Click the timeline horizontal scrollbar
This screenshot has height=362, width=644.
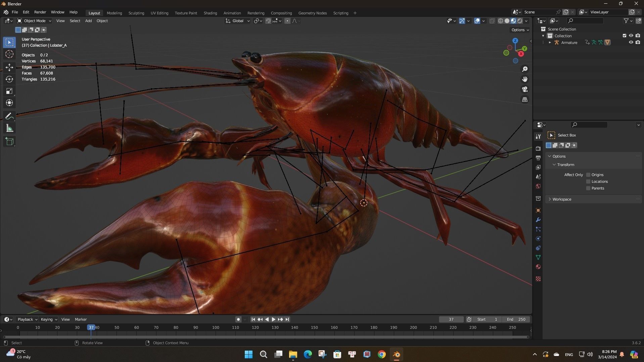pyautogui.click(x=266, y=337)
